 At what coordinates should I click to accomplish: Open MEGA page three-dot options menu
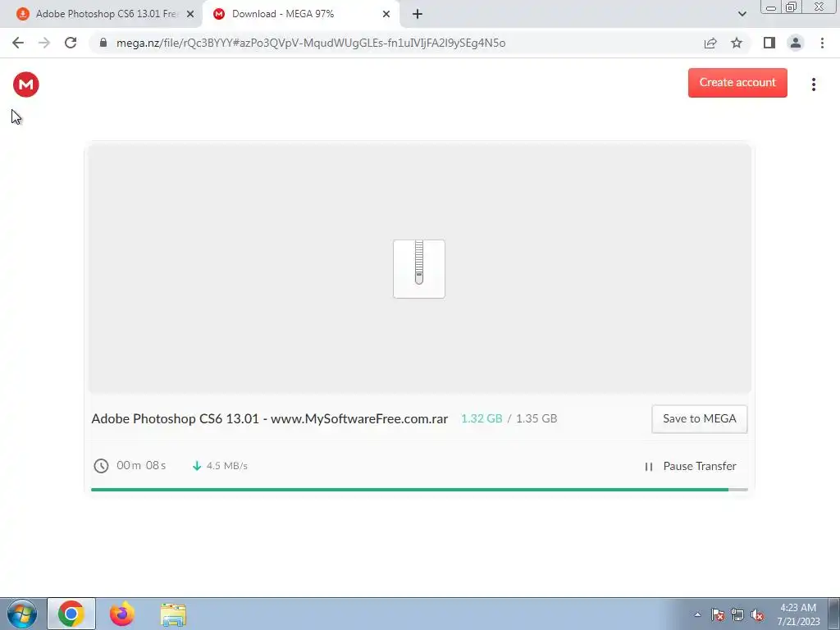tap(813, 84)
